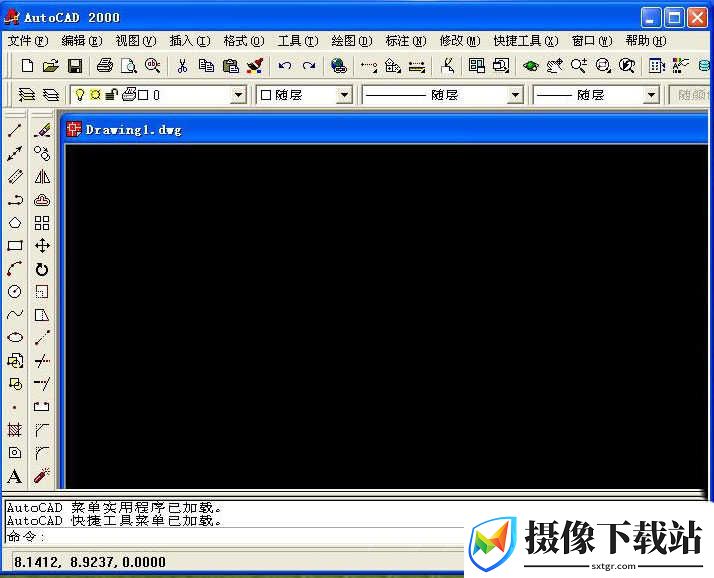The image size is (714, 578).
Task: Open Print Preview from the toolbar
Action: point(129,66)
